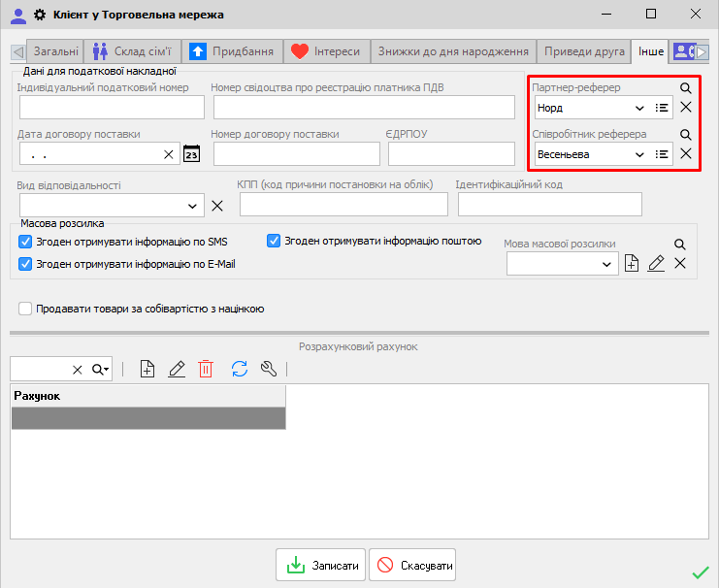Expand the Вид відповідальності dropdown

191,206
